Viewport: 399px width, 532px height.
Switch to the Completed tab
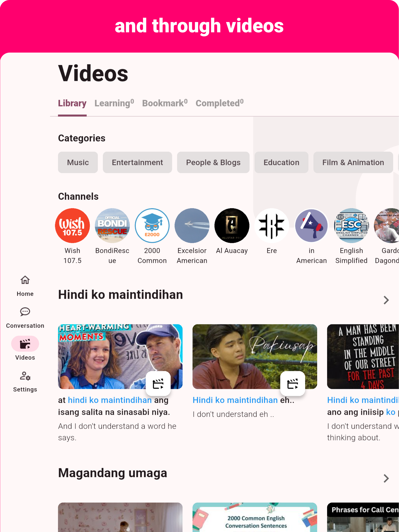[x=220, y=103]
